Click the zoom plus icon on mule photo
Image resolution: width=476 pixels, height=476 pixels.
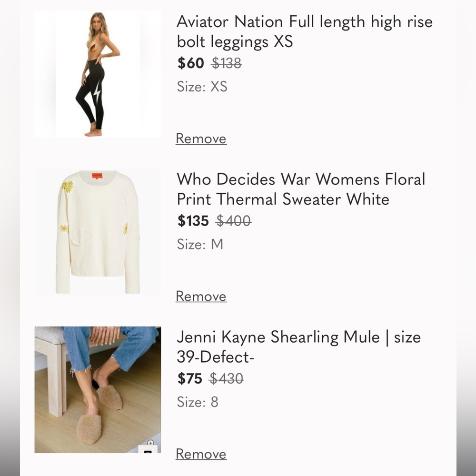[x=151, y=443]
